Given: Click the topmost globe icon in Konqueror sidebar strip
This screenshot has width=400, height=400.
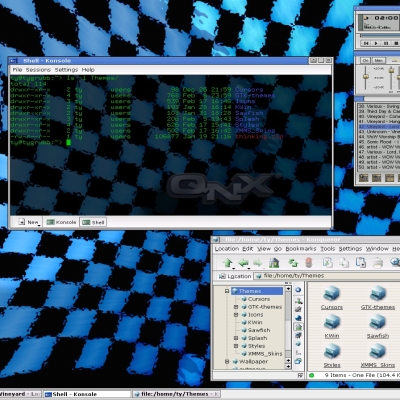Looking at the screenshot, I should (x=298, y=290).
